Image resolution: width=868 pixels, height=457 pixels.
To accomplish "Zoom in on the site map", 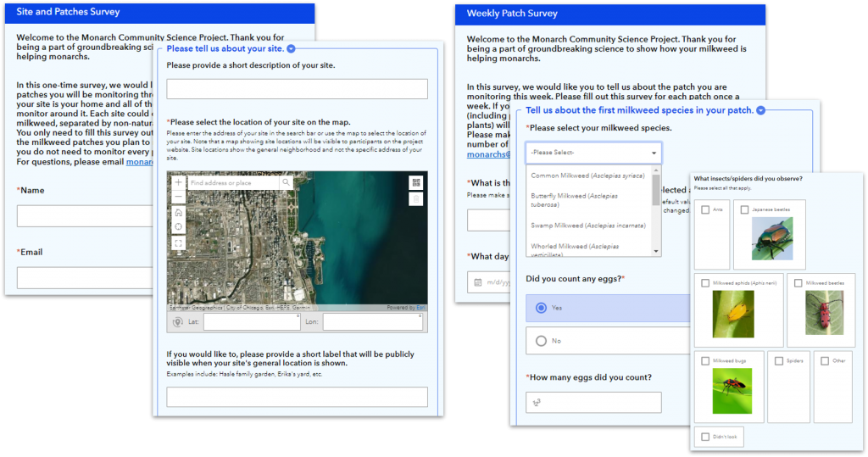I will (178, 182).
